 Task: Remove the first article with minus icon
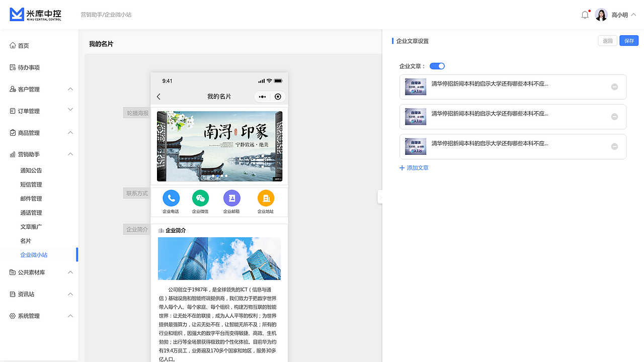[614, 87]
